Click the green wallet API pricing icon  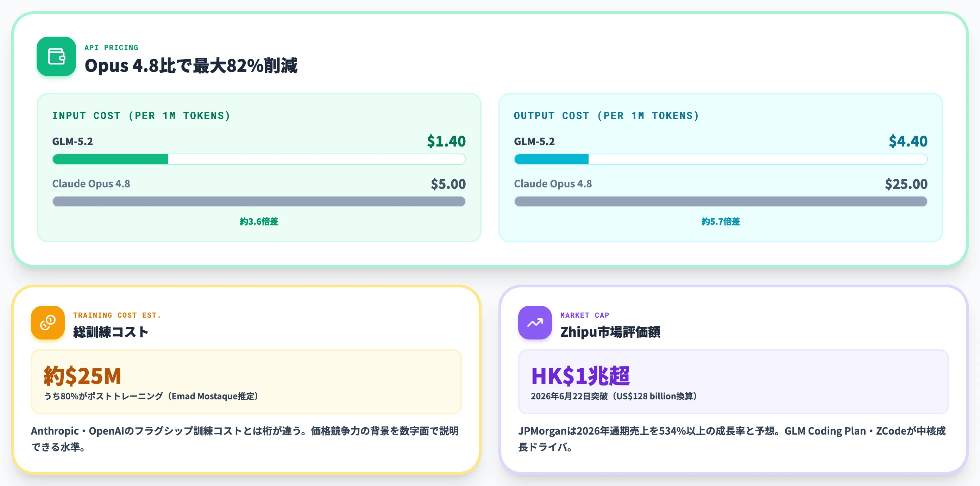(x=56, y=56)
